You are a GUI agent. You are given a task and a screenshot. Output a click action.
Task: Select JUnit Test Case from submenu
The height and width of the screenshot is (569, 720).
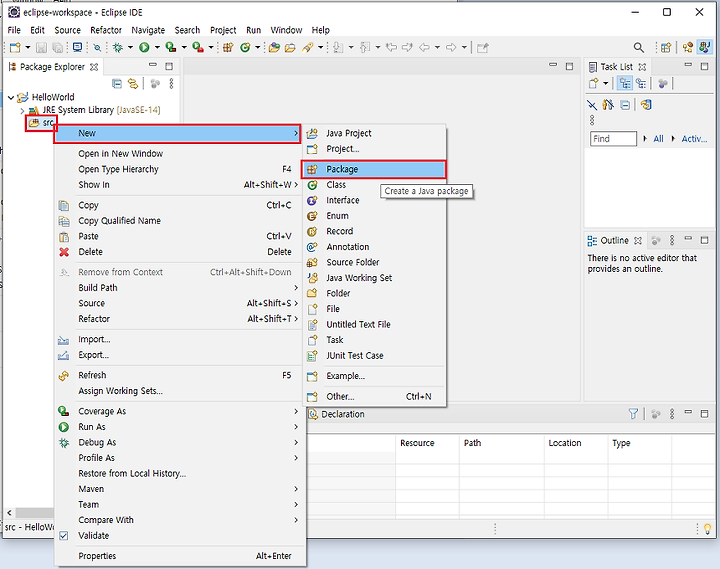[x=373, y=355]
